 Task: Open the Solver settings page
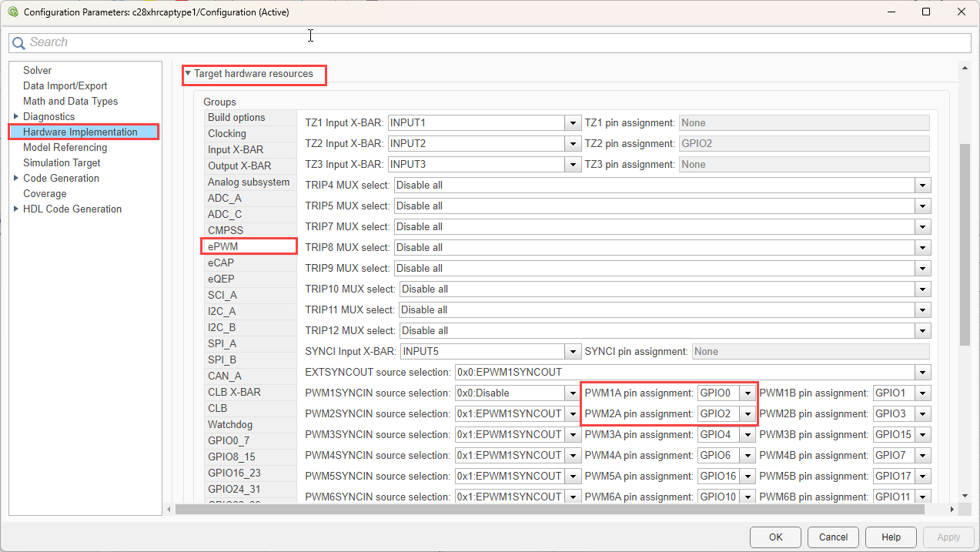pyautogui.click(x=38, y=70)
